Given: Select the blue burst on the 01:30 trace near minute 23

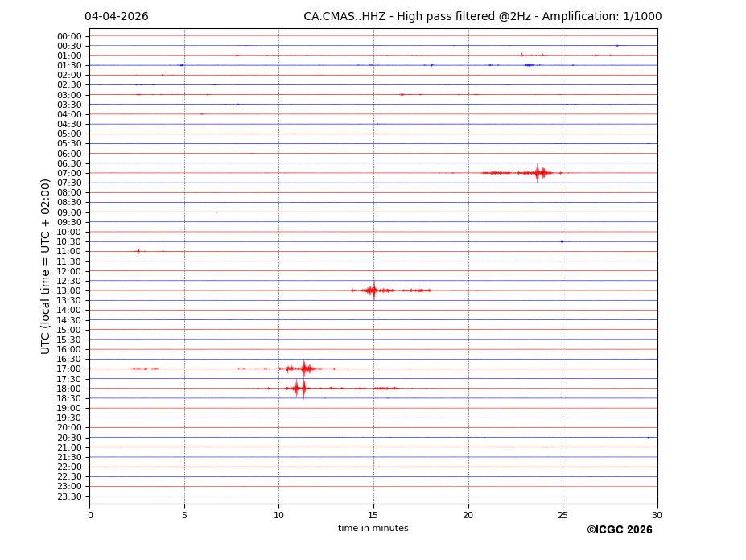Looking at the screenshot, I should coord(528,65).
